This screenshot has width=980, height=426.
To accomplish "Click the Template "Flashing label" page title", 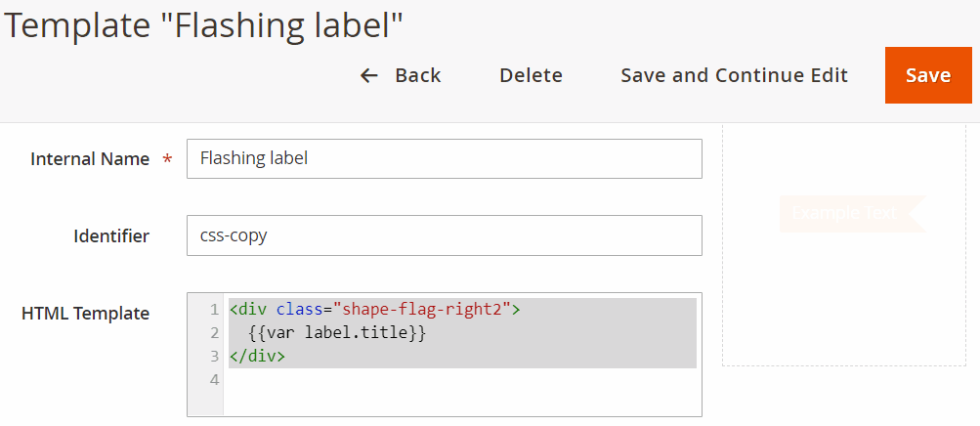I will (203, 25).
